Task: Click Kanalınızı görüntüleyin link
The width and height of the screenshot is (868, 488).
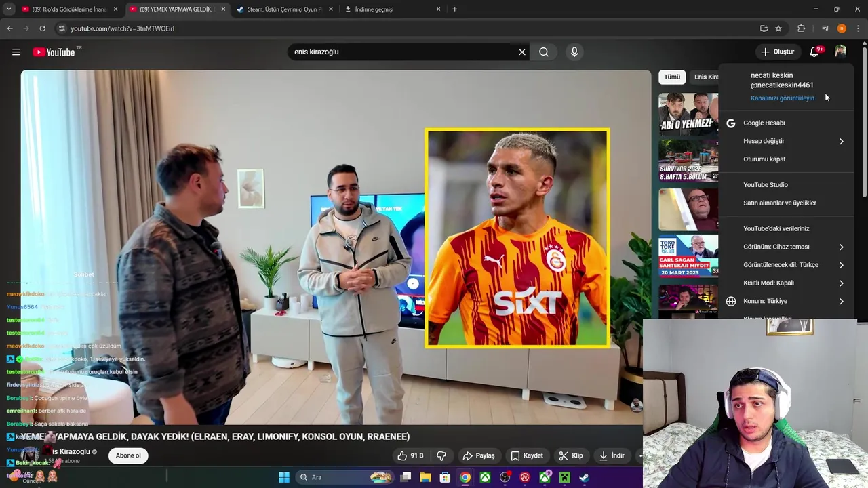Action: 783,98
